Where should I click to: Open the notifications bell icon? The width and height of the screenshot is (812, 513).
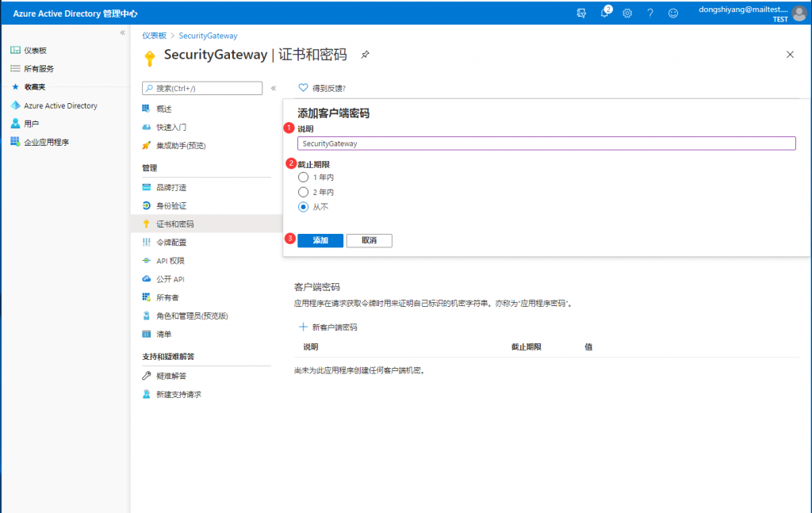(x=605, y=13)
